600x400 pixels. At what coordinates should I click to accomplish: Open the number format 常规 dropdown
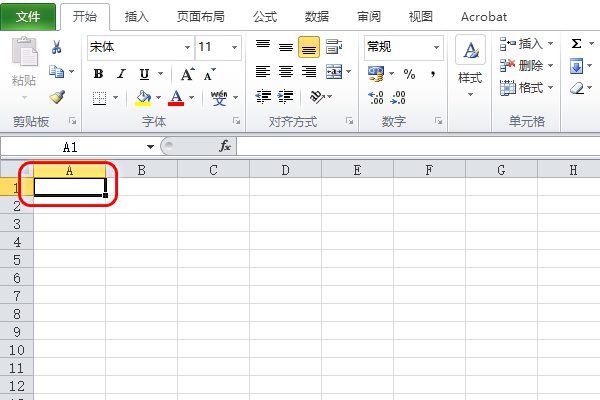coord(436,47)
